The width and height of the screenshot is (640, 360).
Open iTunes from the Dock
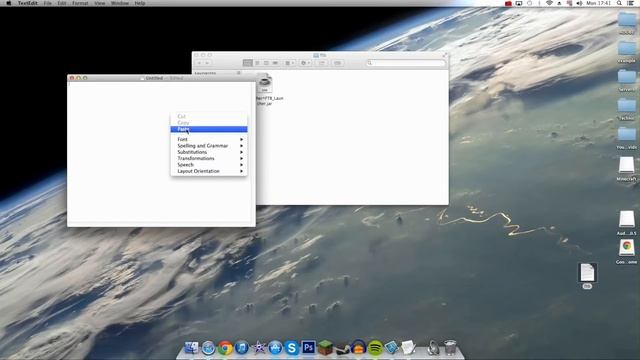click(242, 348)
